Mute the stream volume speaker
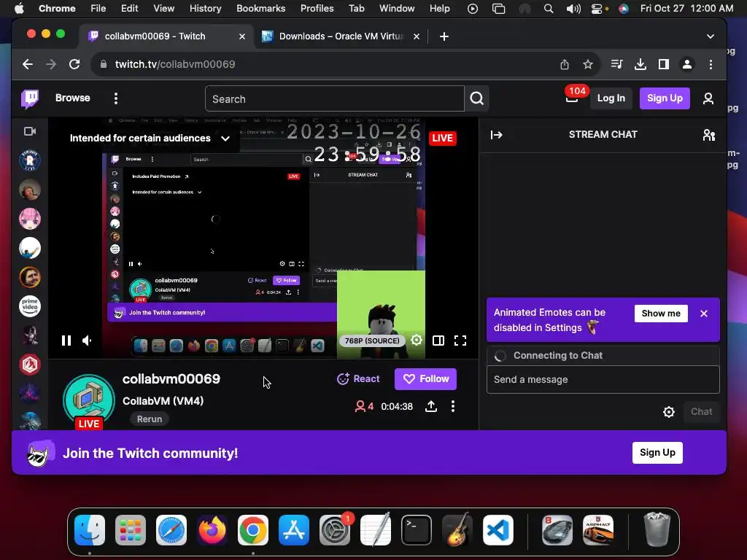Image resolution: width=747 pixels, height=560 pixels. [x=88, y=341]
